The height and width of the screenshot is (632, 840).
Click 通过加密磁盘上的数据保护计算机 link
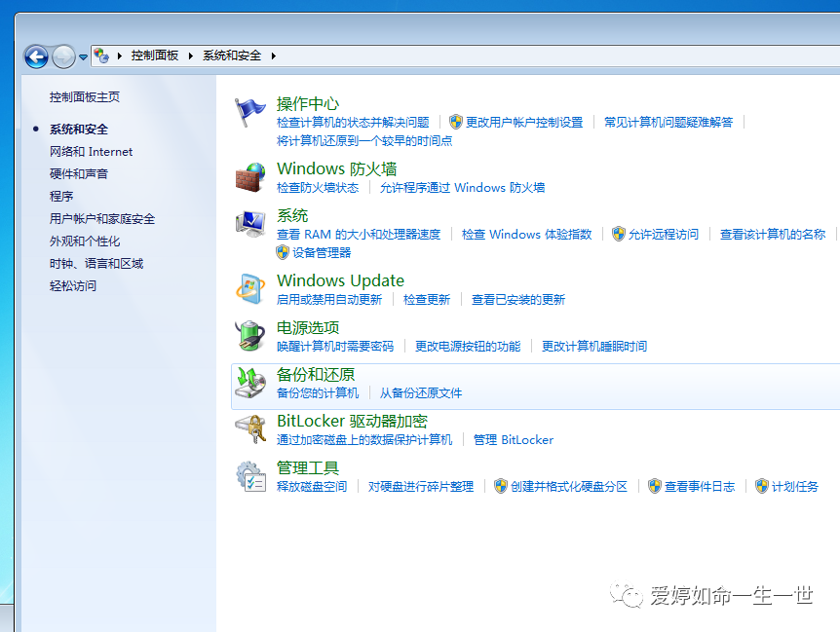(x=364, y=440)
